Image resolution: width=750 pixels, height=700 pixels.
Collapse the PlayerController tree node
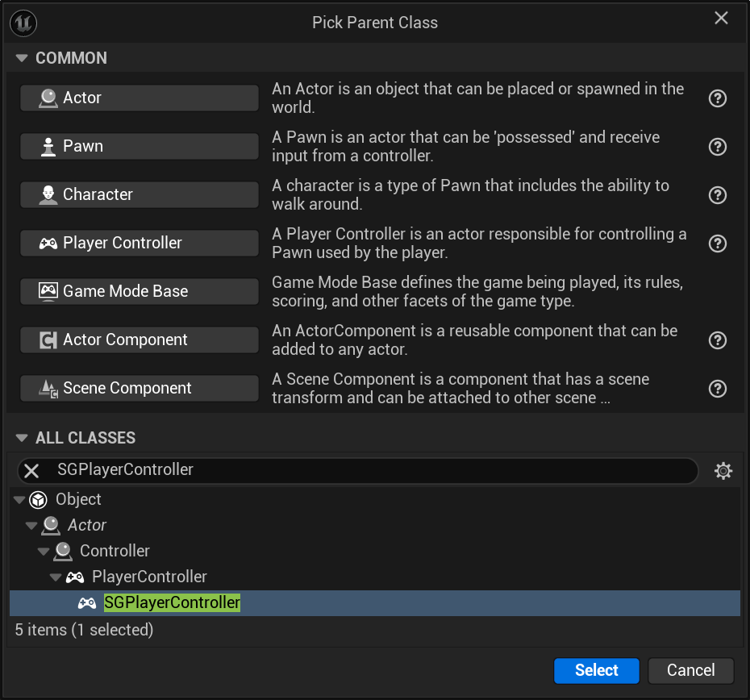coord(55,577)
